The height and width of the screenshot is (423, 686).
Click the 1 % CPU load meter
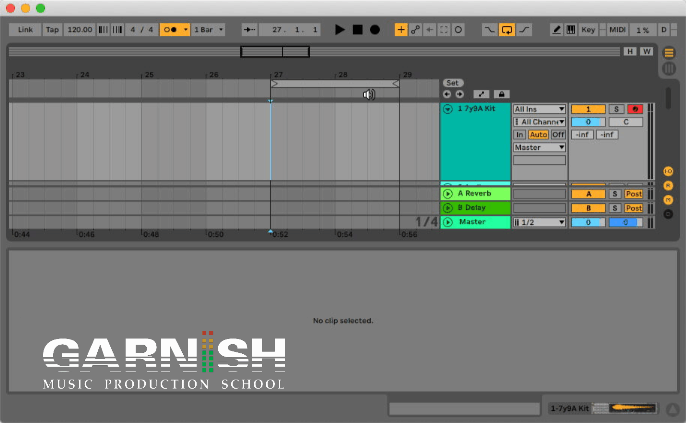click(643, 30)
